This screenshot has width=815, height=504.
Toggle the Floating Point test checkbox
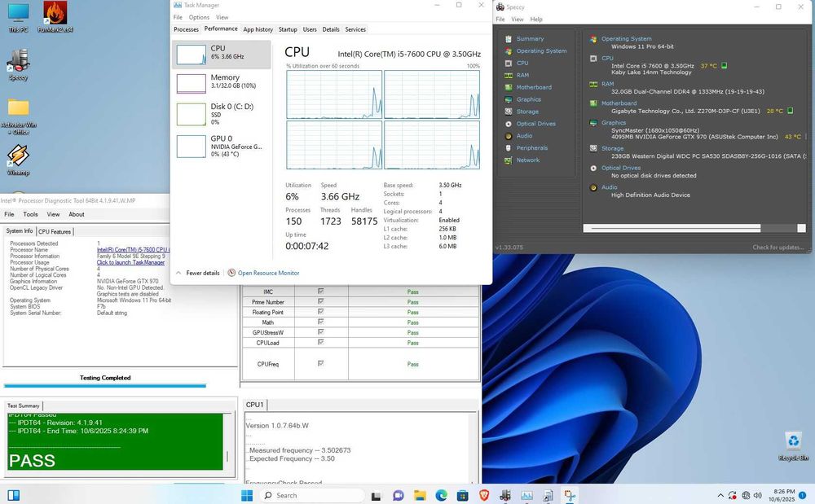pyautogui.click(x=320, y=312)
